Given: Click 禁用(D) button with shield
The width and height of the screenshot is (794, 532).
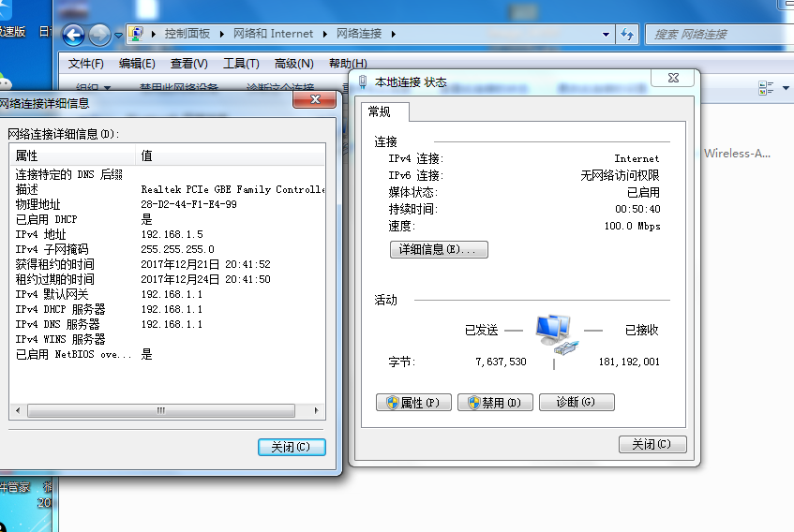Looking at the screenshot, I should tap(495, 403).
